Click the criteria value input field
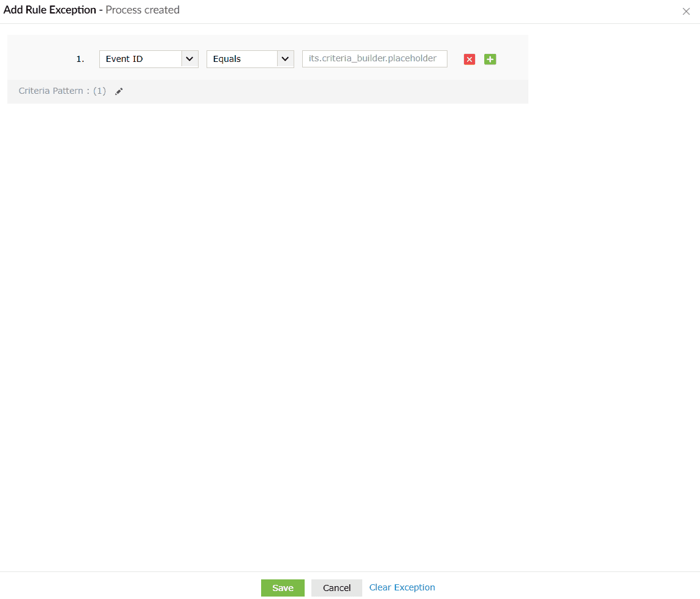Screen dimensions: 700x599 pos(375,58)
